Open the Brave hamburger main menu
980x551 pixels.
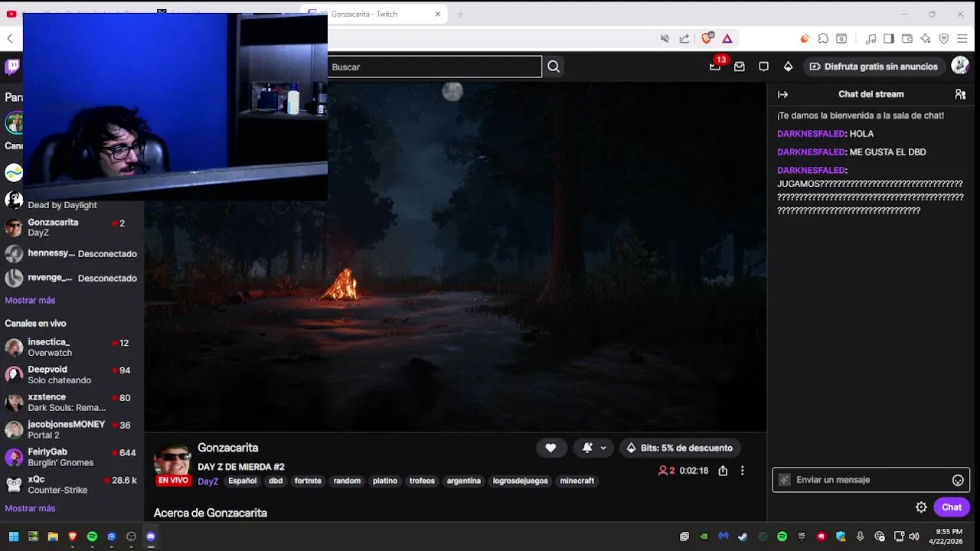pos(963,38)
